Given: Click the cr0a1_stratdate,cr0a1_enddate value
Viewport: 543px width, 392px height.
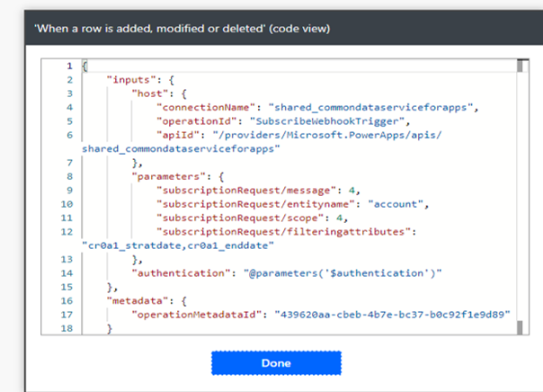Looking at the screenshot, I should [178, 245].
